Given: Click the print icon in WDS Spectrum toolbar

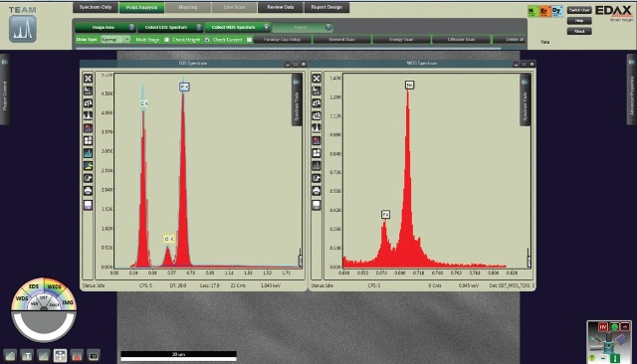Looking at the screenshot, I should 317,191.
